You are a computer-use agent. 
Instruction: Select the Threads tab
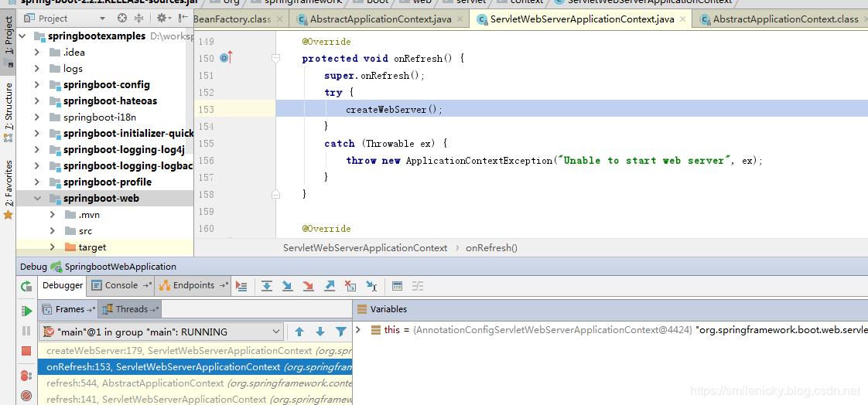tap(131, 309)
